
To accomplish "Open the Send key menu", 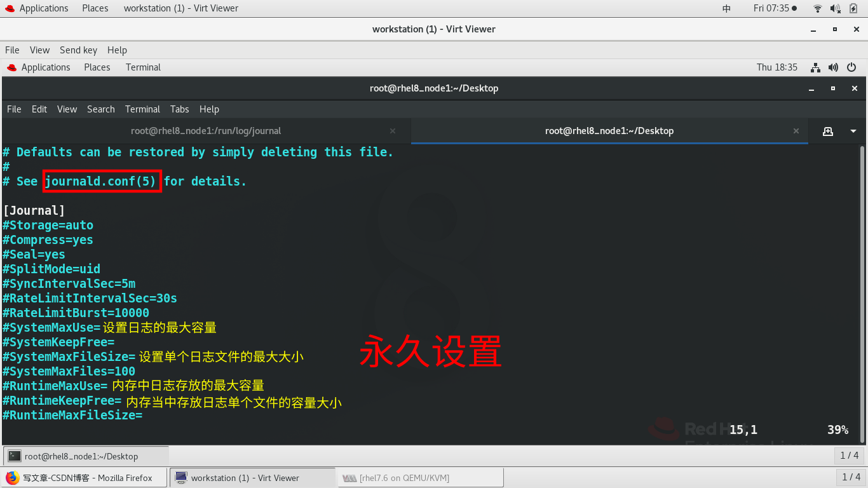I will coord(78,50).
